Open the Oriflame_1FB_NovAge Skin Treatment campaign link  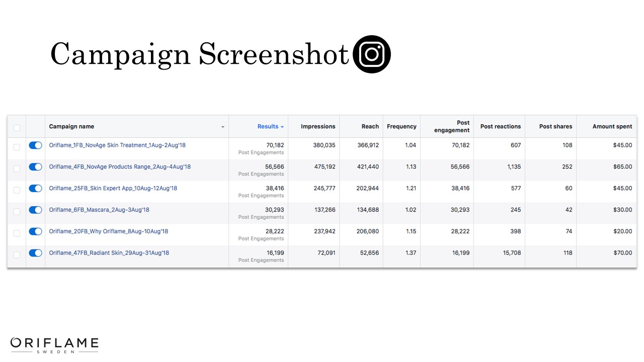click(117, 145)
